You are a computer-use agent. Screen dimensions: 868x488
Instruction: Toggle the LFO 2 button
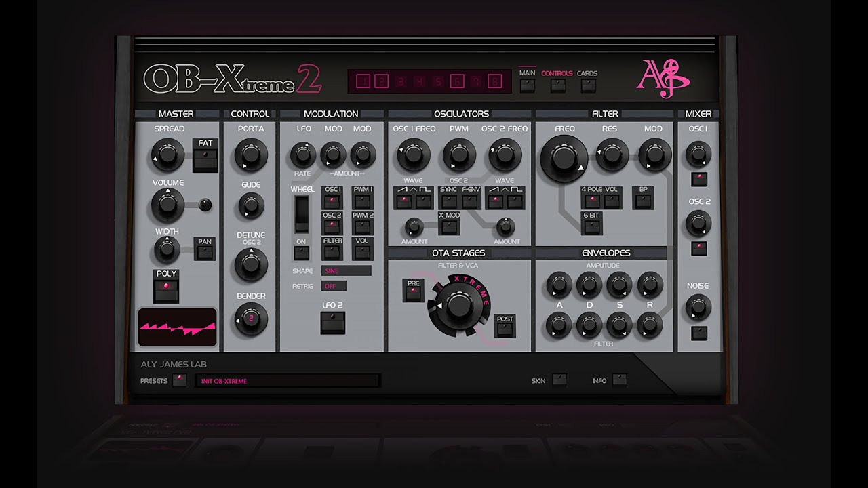pos(333,323)
